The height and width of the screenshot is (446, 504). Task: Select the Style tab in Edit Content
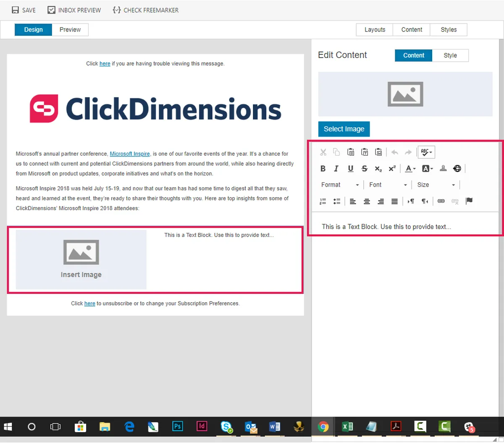point(450,55)
